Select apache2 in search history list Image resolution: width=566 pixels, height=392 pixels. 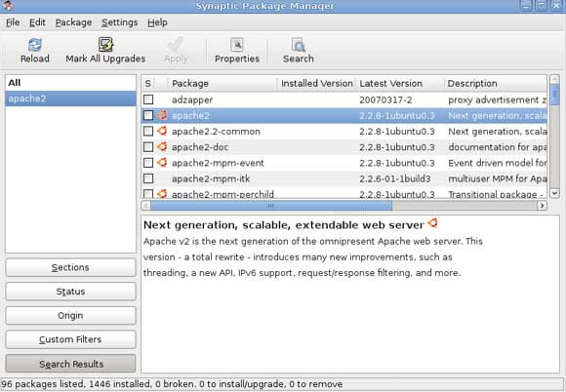point(70,98)
